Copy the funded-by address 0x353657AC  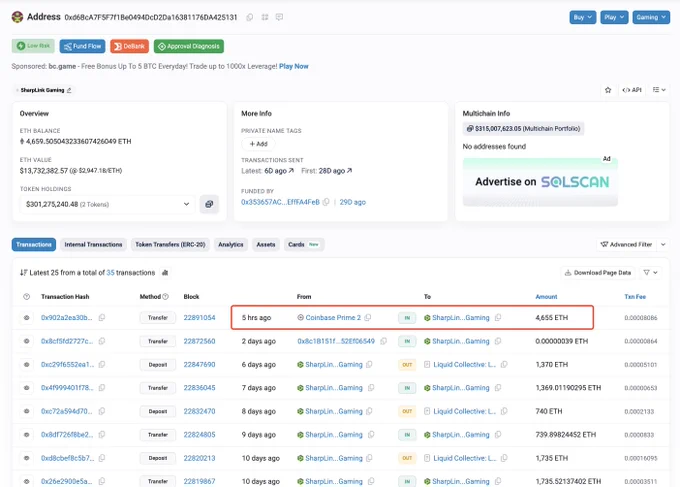(x=326, y=202)
